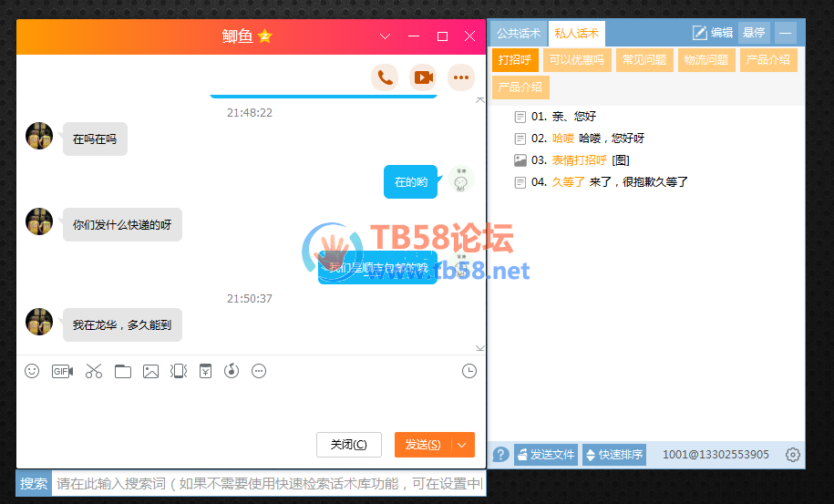Click the search input field at the bottom

pyautogui.click(x=269, y=483)
